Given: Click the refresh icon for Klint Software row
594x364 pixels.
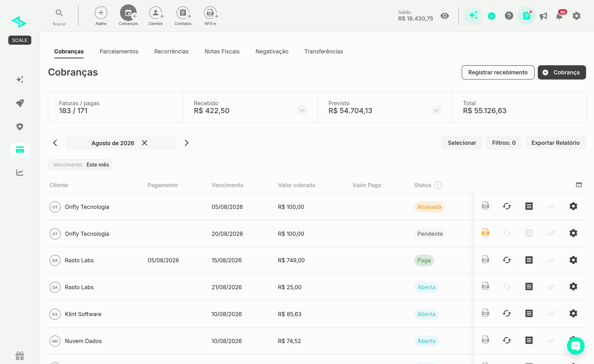Looking at the screenshot, I should click(x=507, y=314).
